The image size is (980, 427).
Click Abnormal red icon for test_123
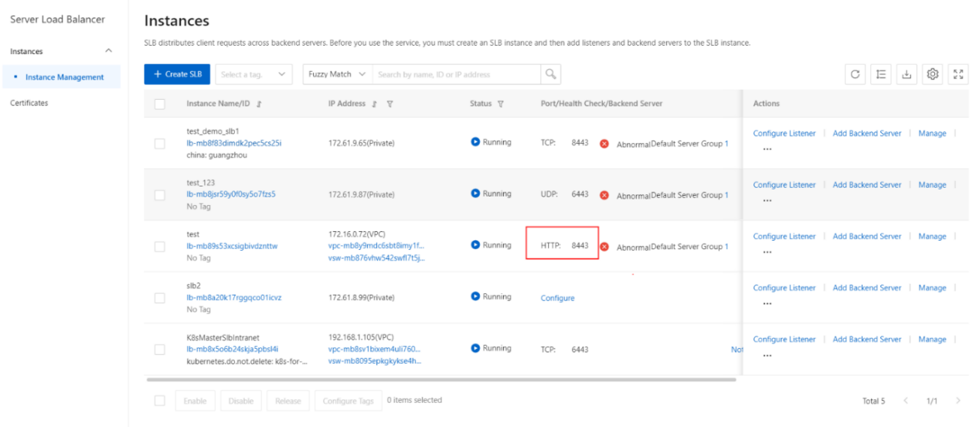click(604, 195)
